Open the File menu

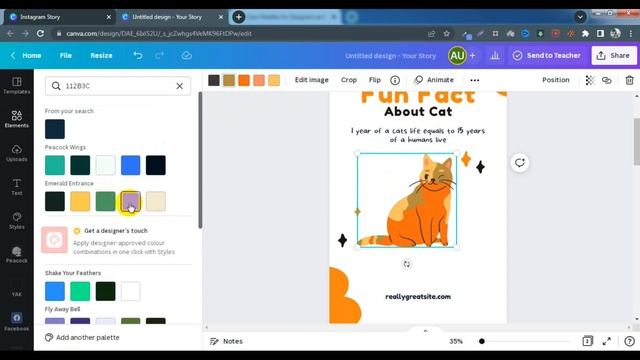(66, 56)
